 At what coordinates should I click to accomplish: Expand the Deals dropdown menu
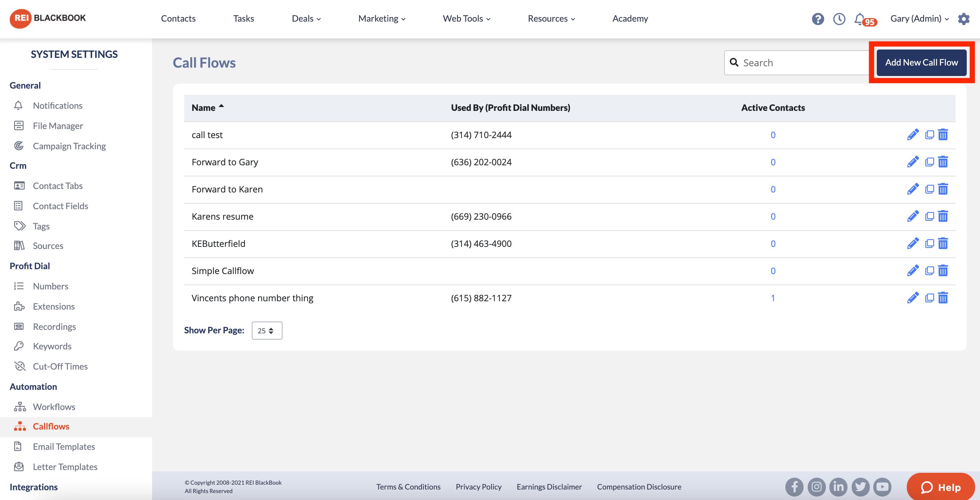[306, 18]
